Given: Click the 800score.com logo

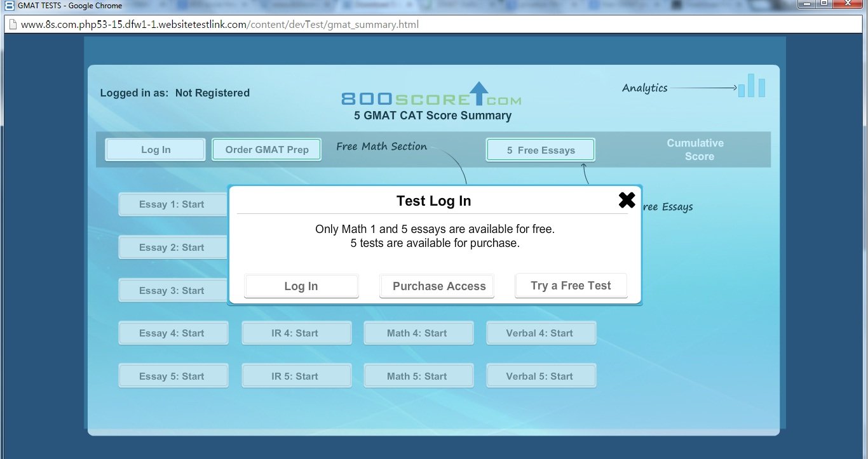Looking at the screenshot, I should (x=431, y=96).
